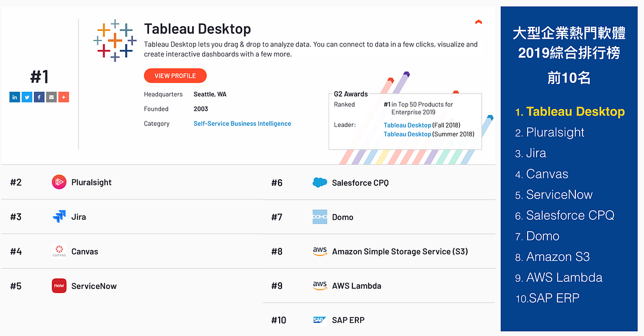Screen dimensions: 644x336
Task: Select the #3 Jira row
Action: (132, 217)
